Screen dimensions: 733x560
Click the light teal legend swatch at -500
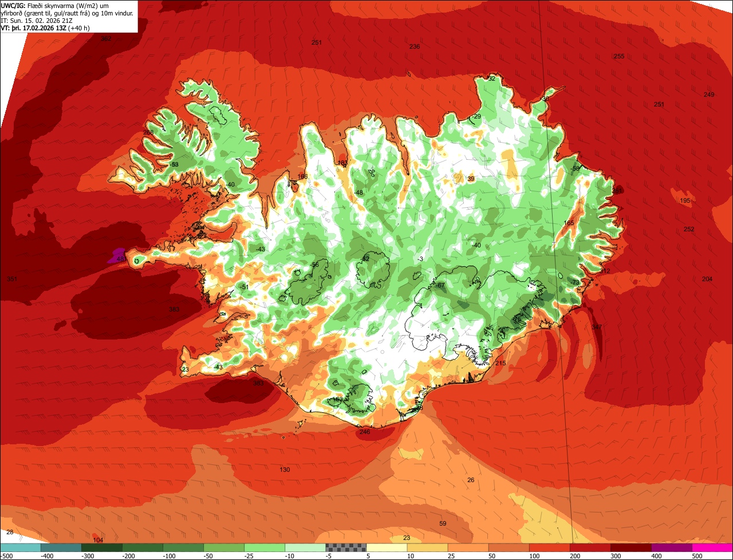click(x=21, y=547)
